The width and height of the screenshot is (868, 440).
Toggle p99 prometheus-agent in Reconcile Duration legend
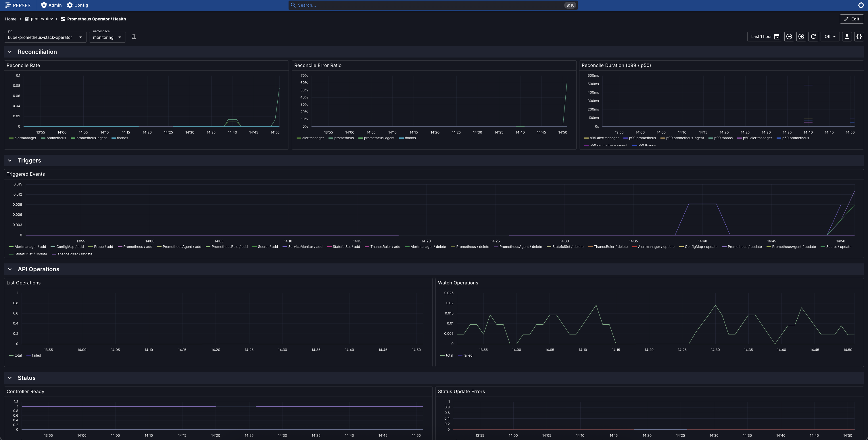pos(682,138)
